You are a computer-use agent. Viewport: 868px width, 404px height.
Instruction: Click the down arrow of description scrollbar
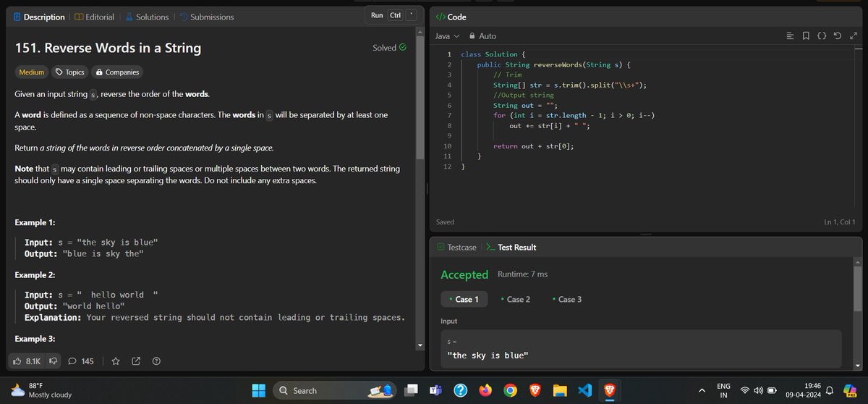[x=420, y=346]
